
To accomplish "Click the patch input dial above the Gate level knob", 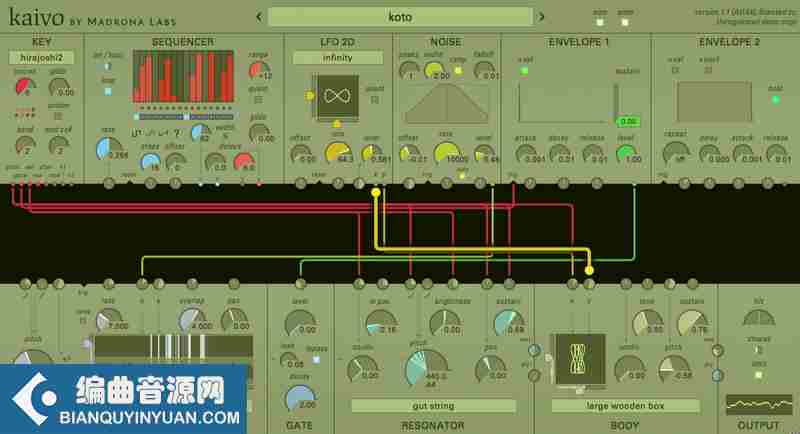I will [x=301, y=283].
